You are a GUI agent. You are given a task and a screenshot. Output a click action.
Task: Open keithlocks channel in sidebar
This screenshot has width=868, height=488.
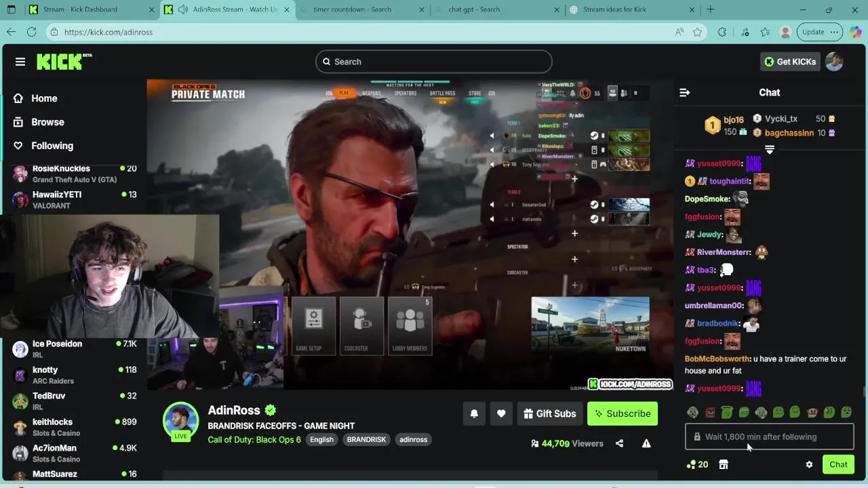point(75,427)
